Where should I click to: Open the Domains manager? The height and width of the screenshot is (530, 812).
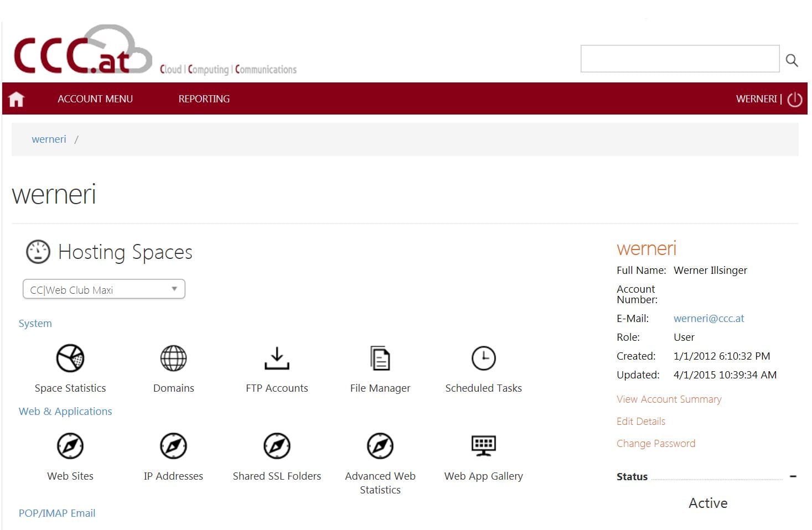tap(173, 368)
